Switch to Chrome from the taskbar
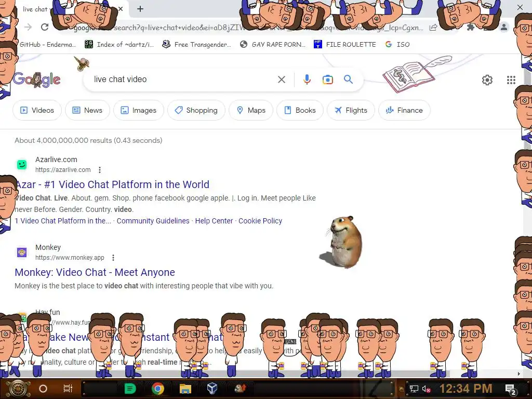 click(x=157, y=389)
